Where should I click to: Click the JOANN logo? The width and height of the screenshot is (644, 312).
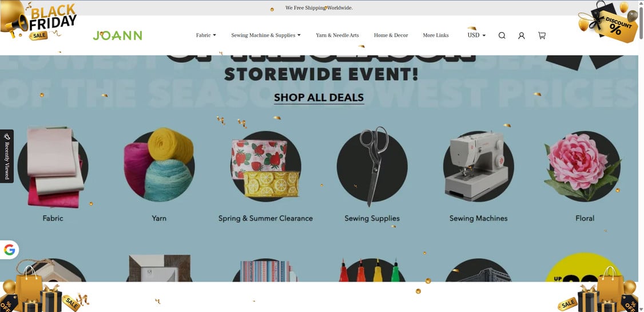click(x=117, y=35)
